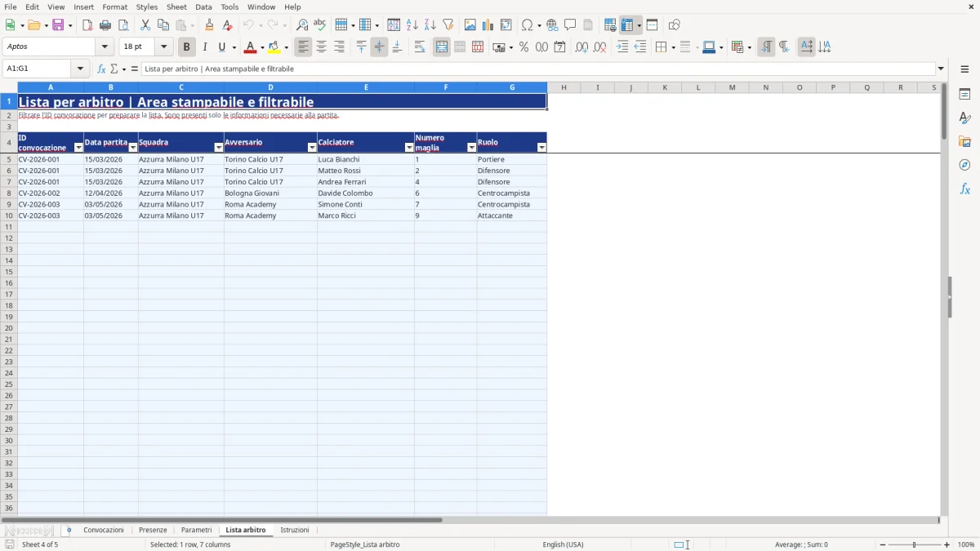
Task: Click the Cut scissors icon
Action: [145, 25]
